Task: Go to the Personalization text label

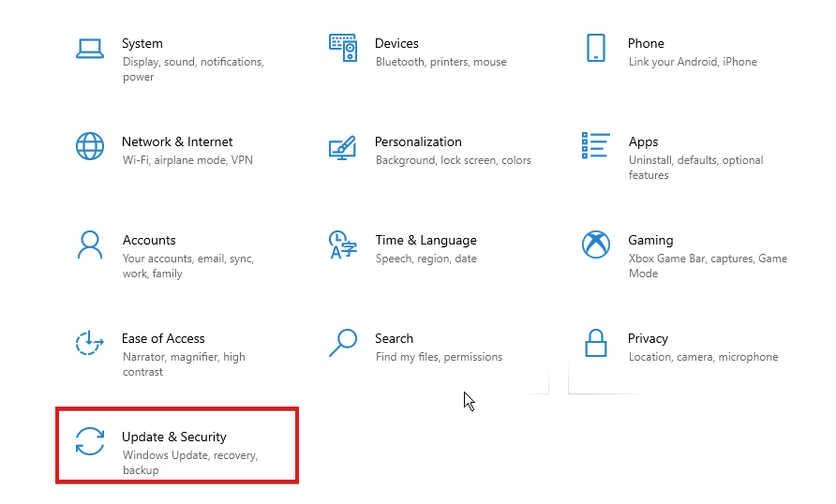Action: coord(418,141)
